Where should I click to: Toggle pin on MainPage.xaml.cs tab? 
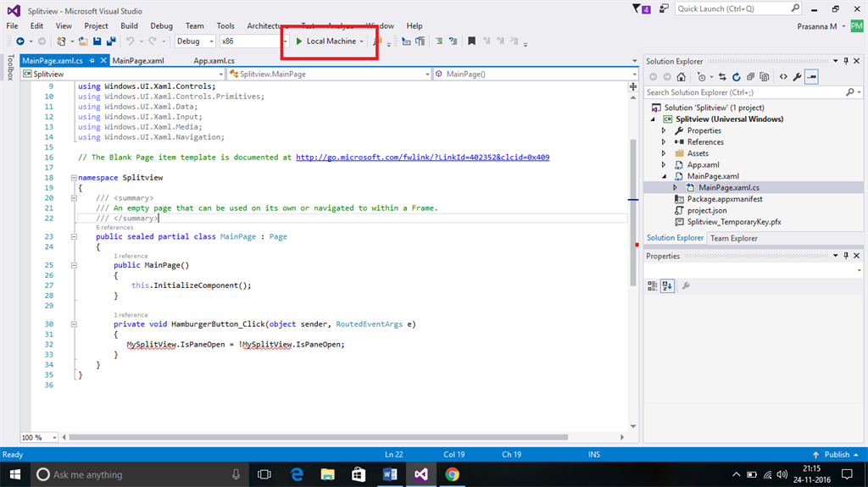[92, 61]
